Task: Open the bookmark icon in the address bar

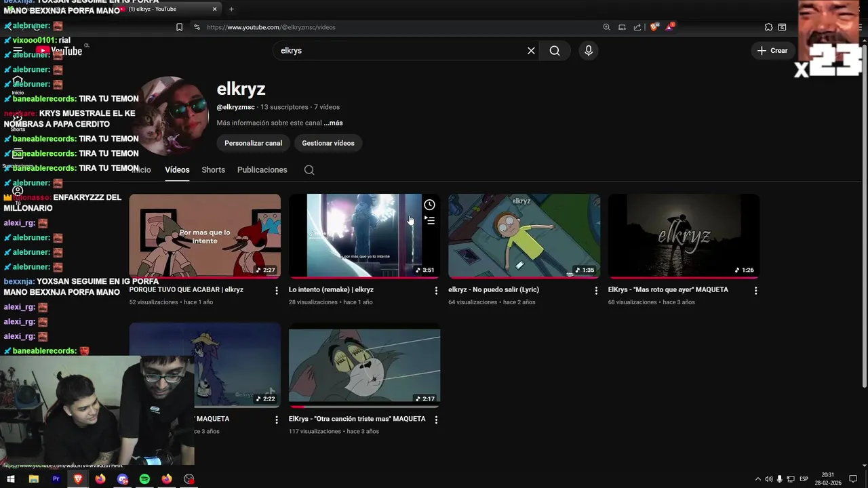Action: click(179, 27)
